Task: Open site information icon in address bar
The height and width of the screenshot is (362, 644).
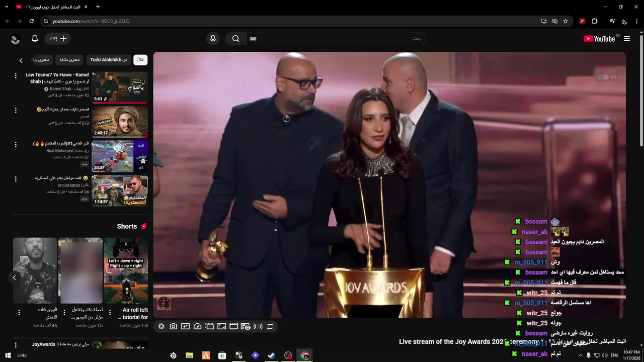Action: click(x=45, y=21)
